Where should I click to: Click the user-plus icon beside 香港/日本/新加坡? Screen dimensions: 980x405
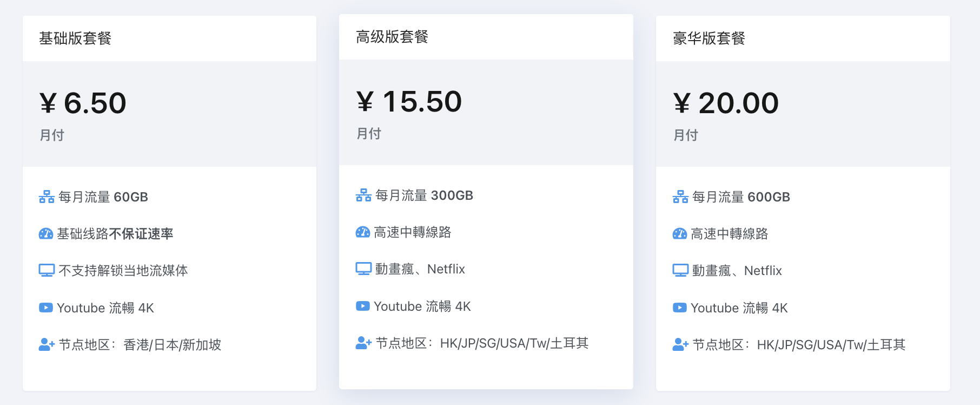(x=47, y=344)
